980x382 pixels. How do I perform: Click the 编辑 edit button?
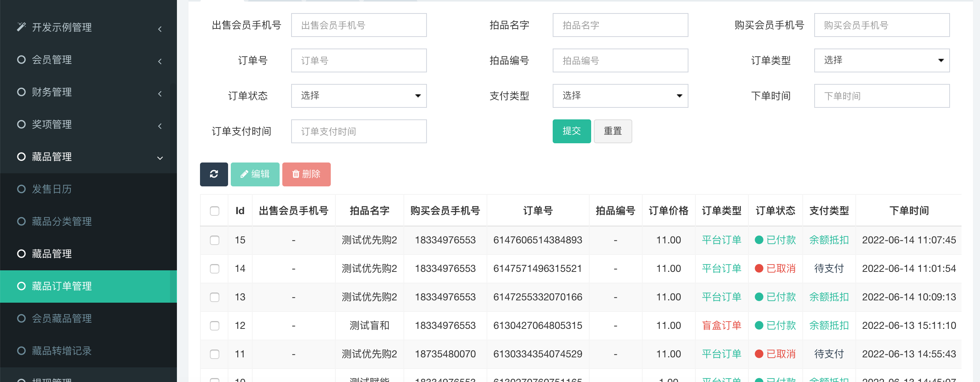tap(255, 174)
